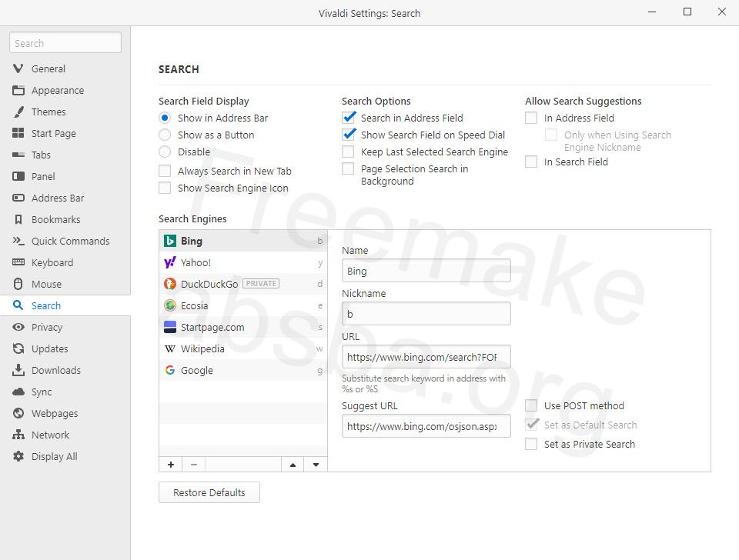The width and height of the screenshot is (739, 560).
Task: Click the Webpages globe icon
Action: click(18, 414)
